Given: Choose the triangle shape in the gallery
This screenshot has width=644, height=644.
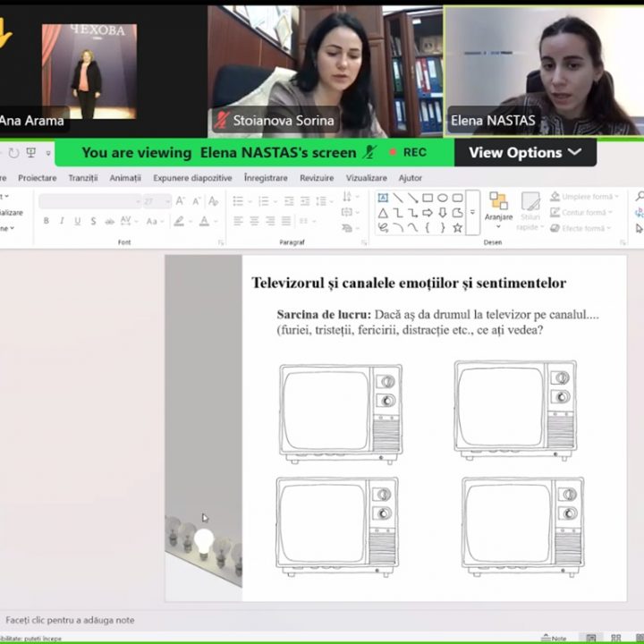Looking at the screenshot, I should click(383, 214).
